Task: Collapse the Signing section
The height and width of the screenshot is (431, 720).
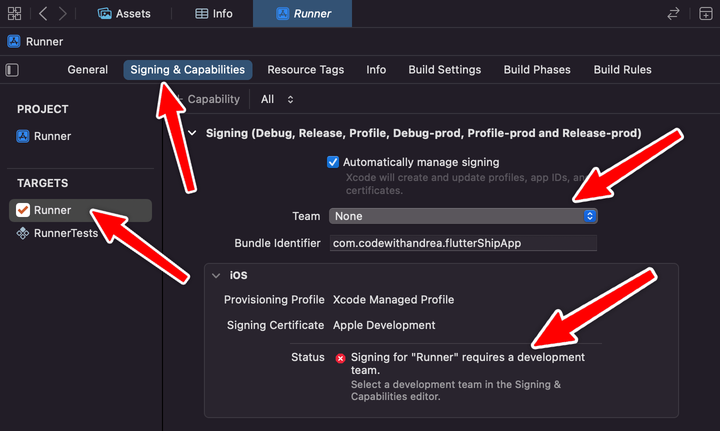Action: pyautogui.click(x=192, y=133)
